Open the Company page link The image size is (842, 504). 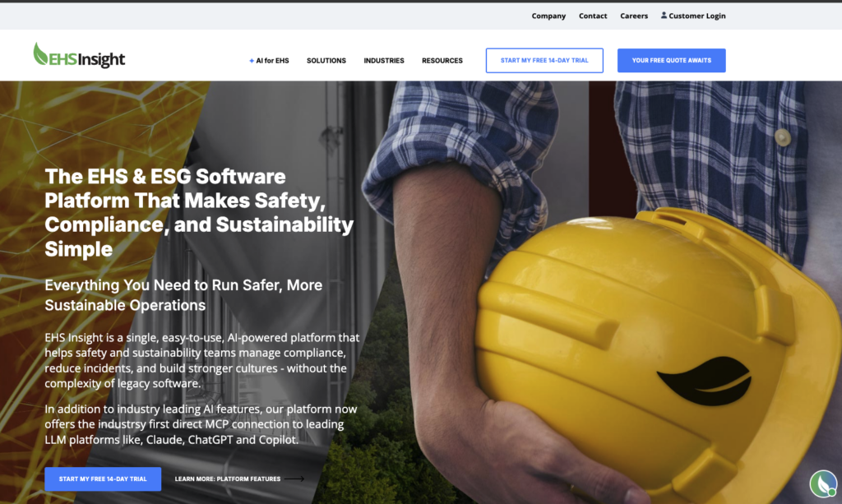[x=548, y=16]
